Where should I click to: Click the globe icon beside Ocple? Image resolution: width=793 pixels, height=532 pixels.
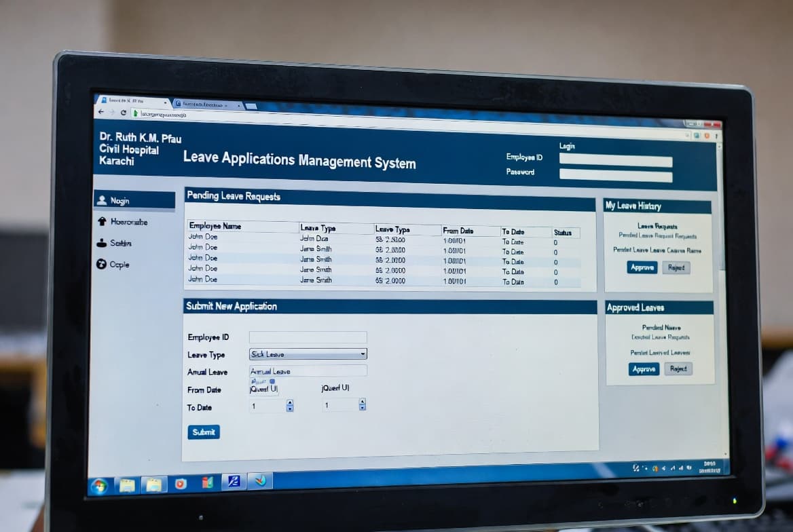[x=101, y=264]
